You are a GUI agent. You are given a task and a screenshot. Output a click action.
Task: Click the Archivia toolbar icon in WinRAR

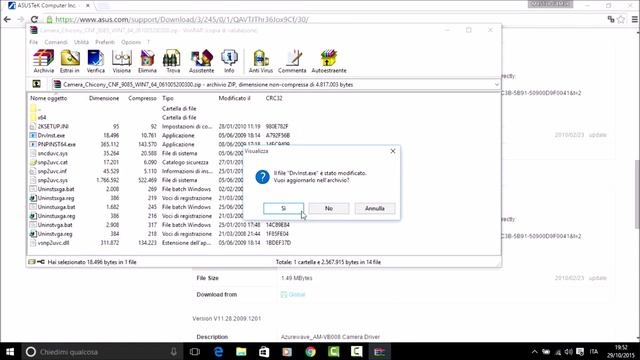tap(44, 61)
